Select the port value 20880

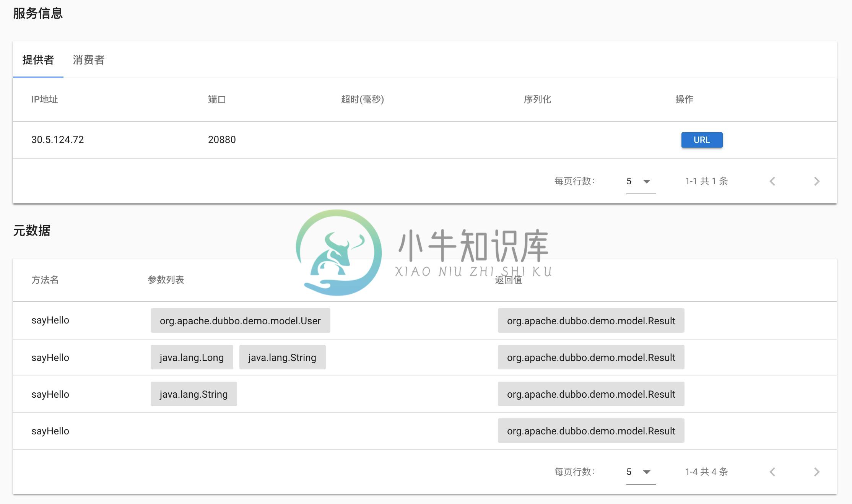(222, 140)
